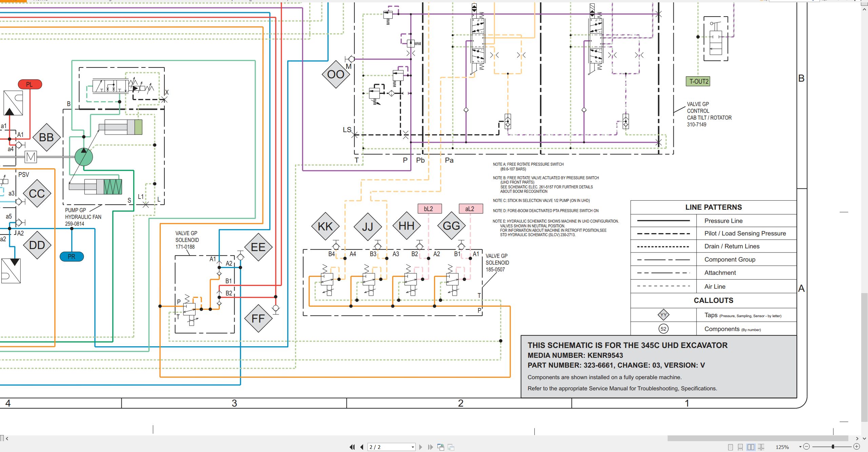This screenshot has width=868, height=452.
Task: Click the vertical scrollbar up arrow
Action: (x=864, y=9)
